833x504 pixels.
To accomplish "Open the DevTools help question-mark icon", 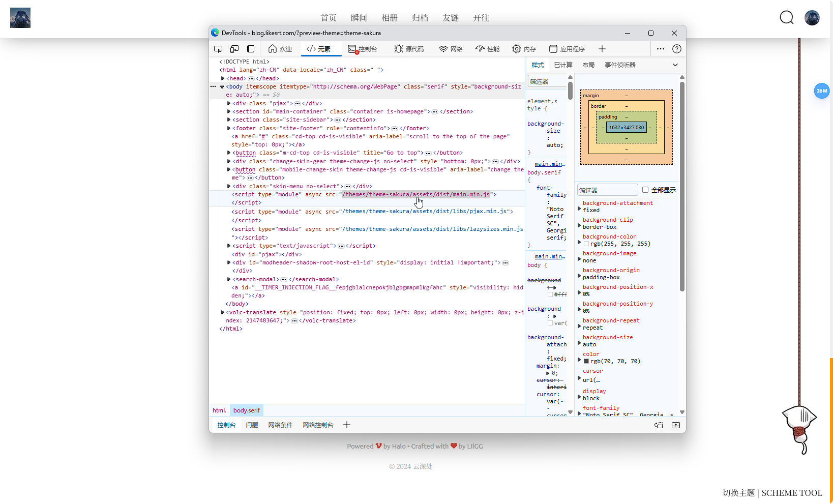I will 677,49.
